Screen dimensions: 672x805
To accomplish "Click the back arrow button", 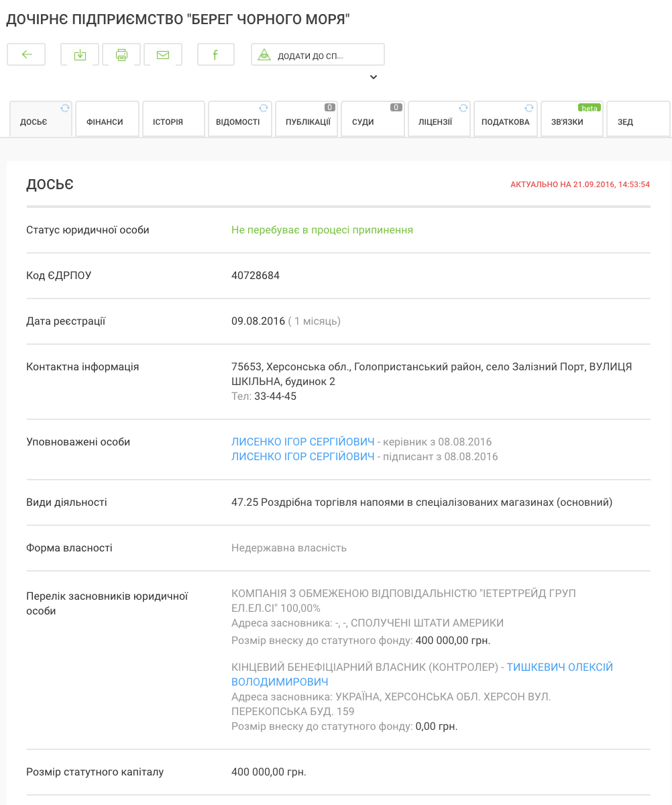I will pos(26,55).
